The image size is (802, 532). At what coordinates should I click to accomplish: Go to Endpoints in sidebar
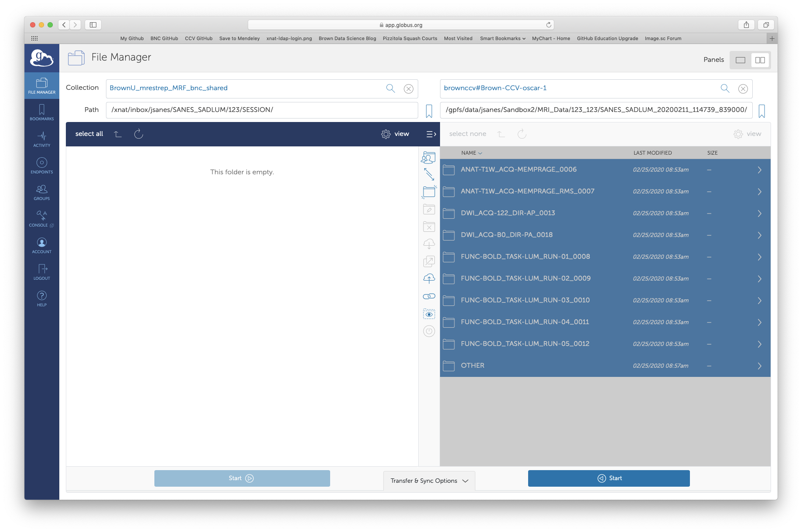tap(42, 166)
